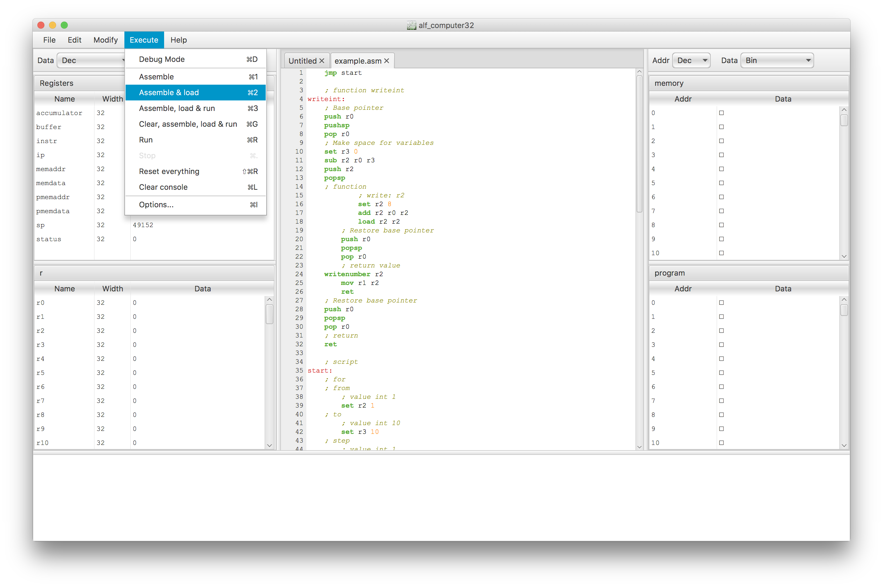Open the File menu
This screenshot has height=588, width=883.
(x=49, y=40)
